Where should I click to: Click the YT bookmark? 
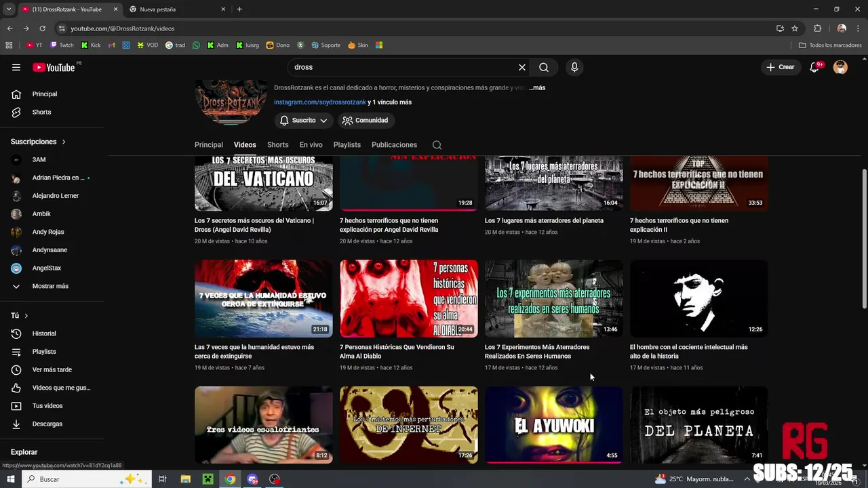(x=34, y=45)
